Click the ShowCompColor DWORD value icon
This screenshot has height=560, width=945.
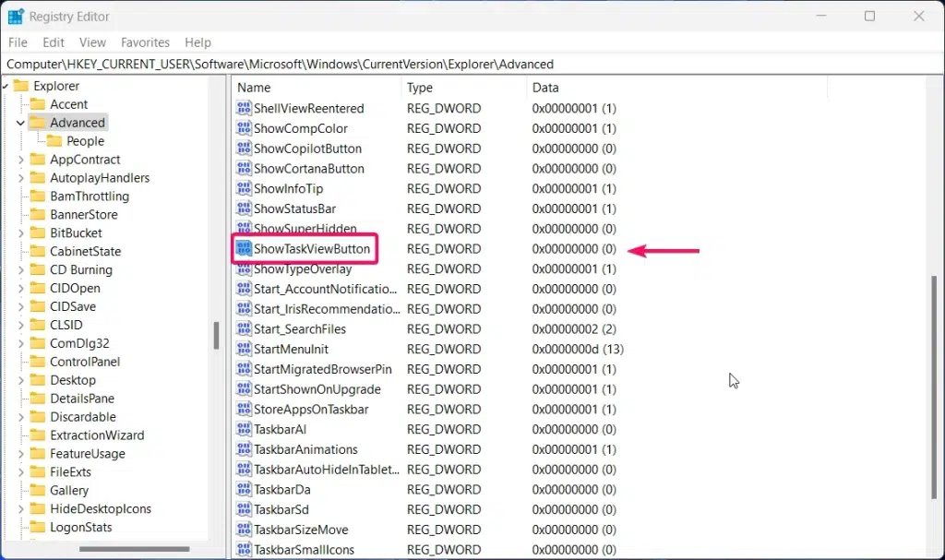pos(244,128)
